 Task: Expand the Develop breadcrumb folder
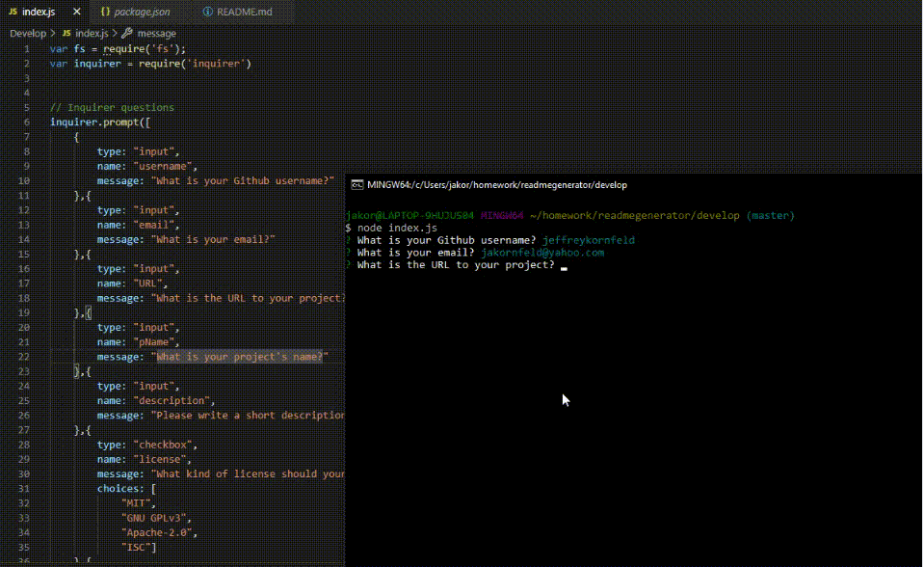[28, 33]
